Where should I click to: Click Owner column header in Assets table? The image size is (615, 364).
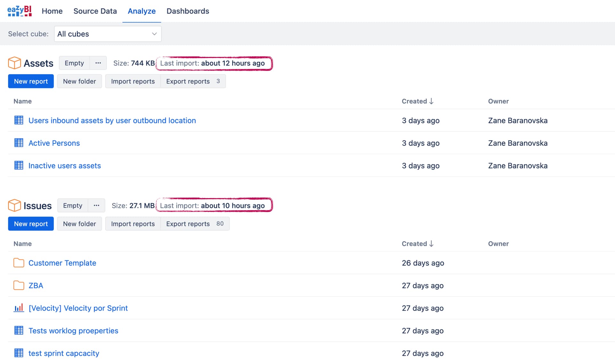coord(498,101)
